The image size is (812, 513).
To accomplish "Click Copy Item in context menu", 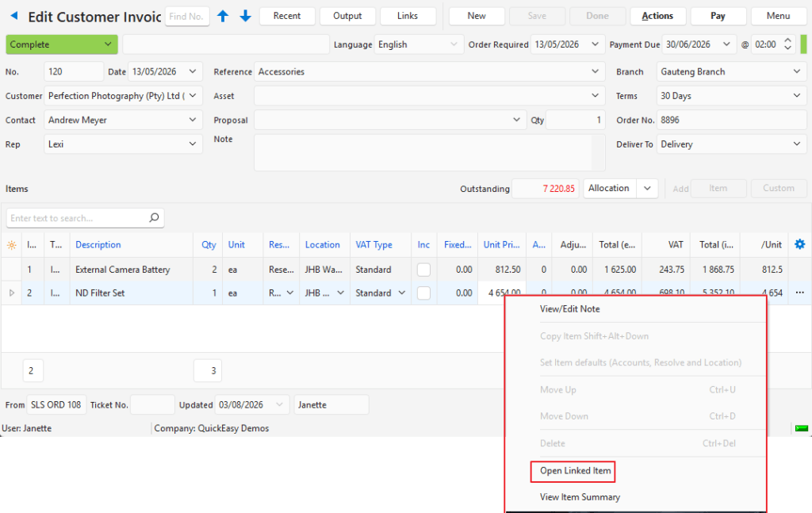I will point(594,336).
